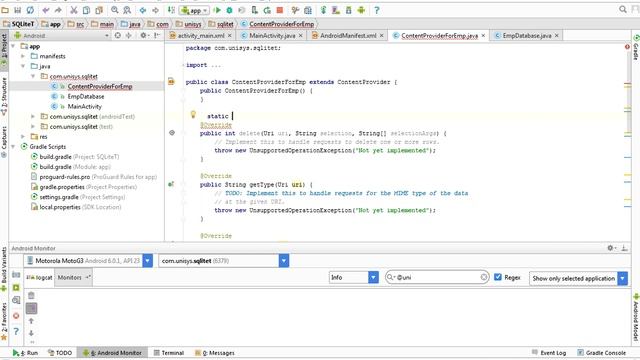Open the 0: Messages tool window

tap(215, 353)
